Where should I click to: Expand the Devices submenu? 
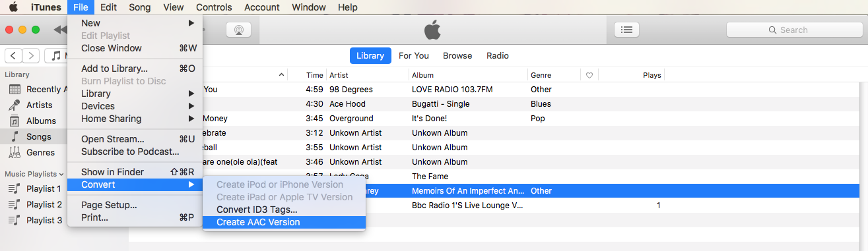click(x=135, y=106)
